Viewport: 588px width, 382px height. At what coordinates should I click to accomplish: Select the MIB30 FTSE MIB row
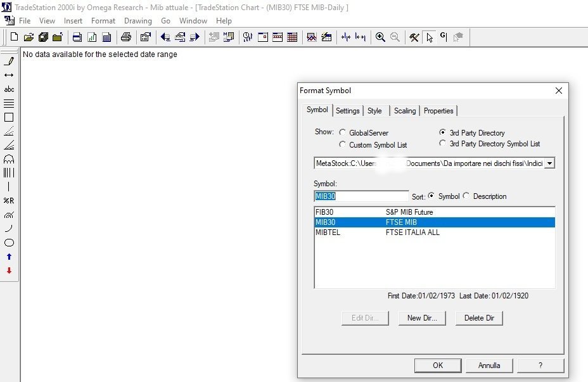(x=435, y=222)
